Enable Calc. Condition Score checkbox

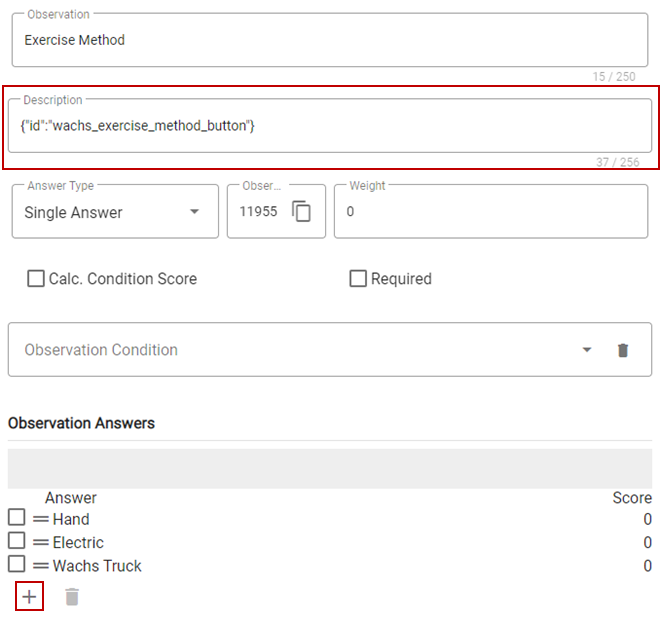[36, 278]
